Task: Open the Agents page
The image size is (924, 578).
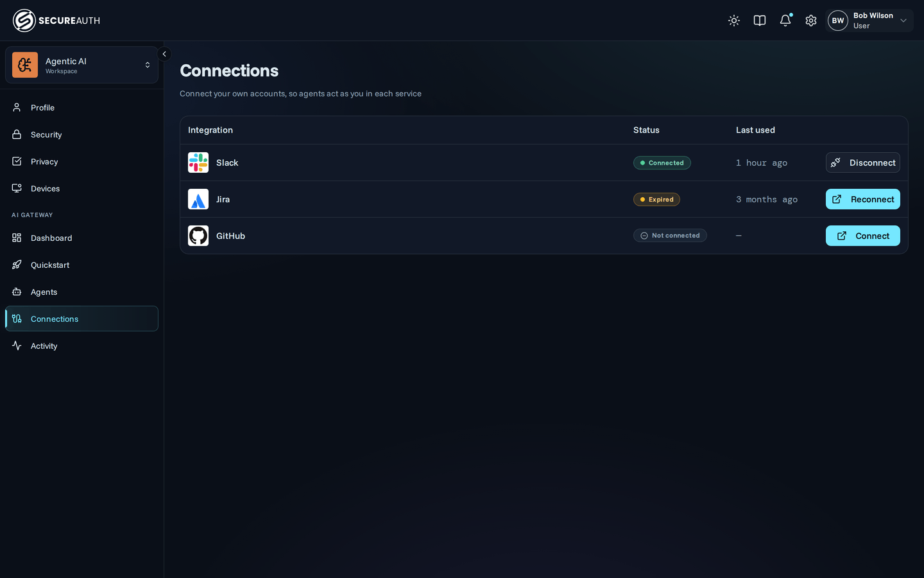Action: (81, 292)
